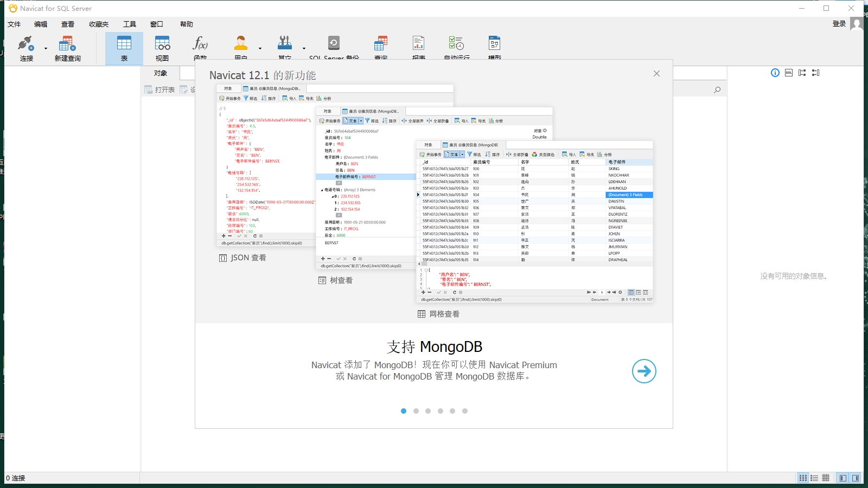Open the 编辑 menu
Screen dimensions: 868x488
pyautogui.click(x=41, y=24)
